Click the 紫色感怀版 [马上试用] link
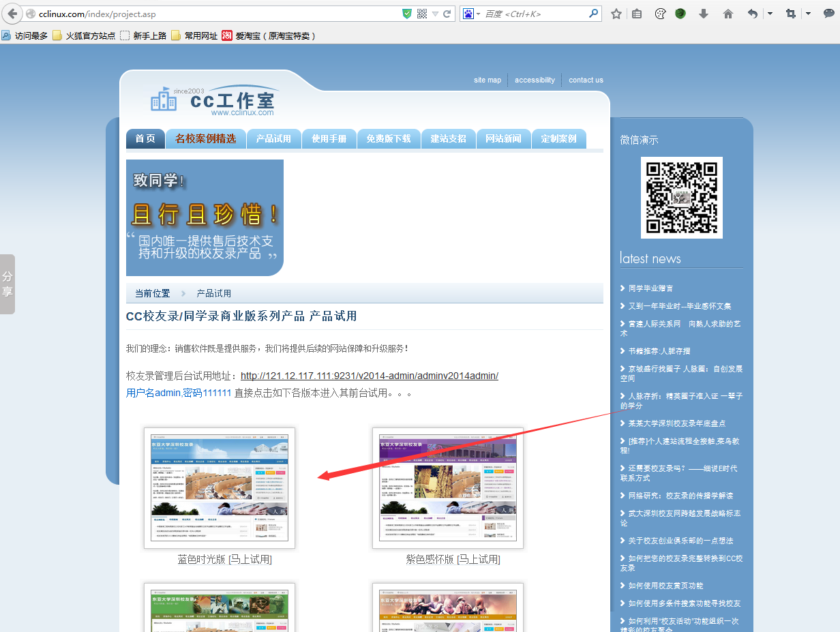Image resolution: width=840 pixels, height=632 pixels. (x=453, y=559)
